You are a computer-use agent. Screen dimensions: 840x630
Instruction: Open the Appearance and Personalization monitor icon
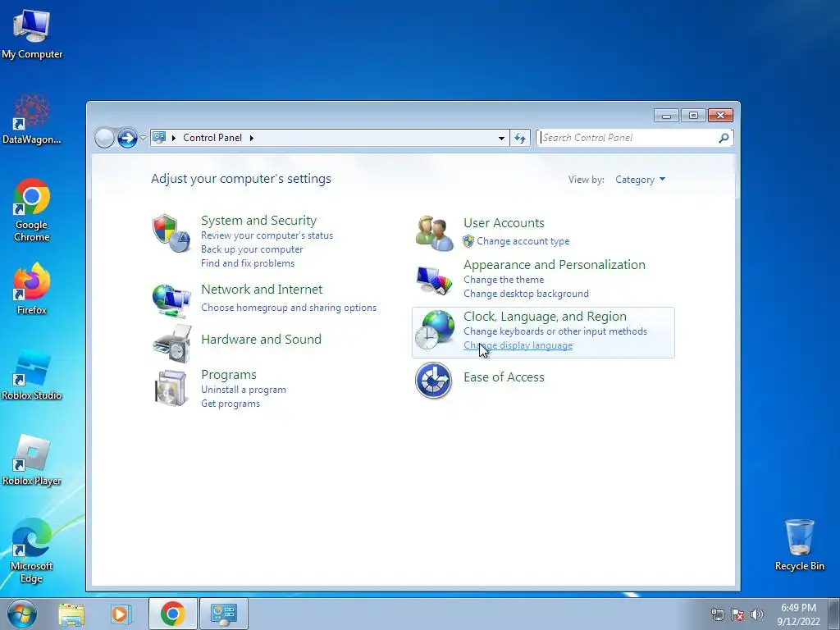[x=434, y=281]
